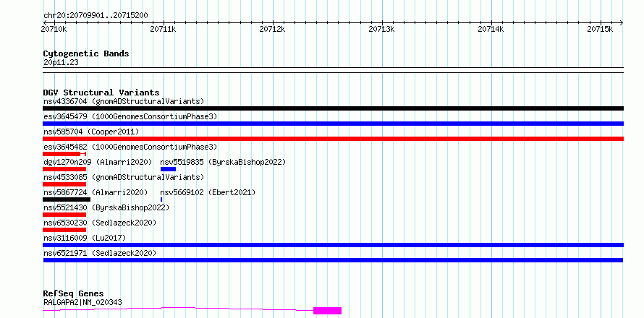644x318 pixels.
Task: Select the esv3645479 blue variant bar
Action: point(333,124)
